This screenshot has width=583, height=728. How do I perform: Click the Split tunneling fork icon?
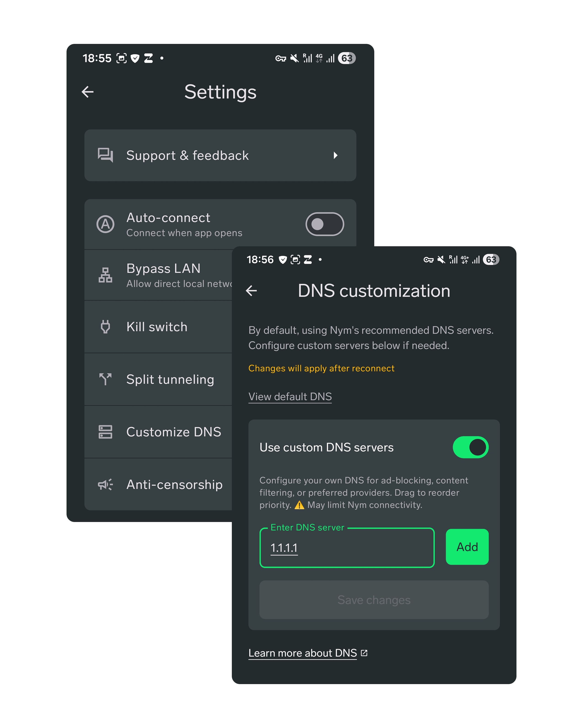coord(105,379)
